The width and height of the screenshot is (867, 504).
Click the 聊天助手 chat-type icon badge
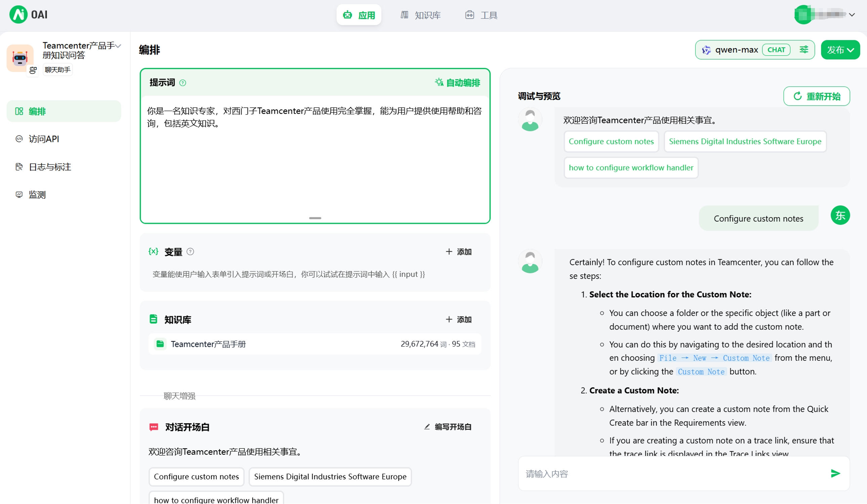[x=33, y=70]
